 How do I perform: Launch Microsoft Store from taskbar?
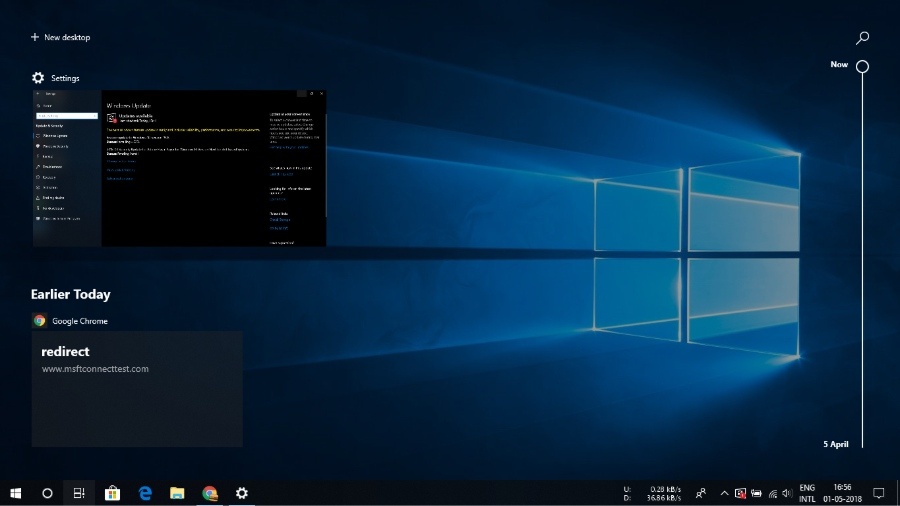[x=113, y=493]
